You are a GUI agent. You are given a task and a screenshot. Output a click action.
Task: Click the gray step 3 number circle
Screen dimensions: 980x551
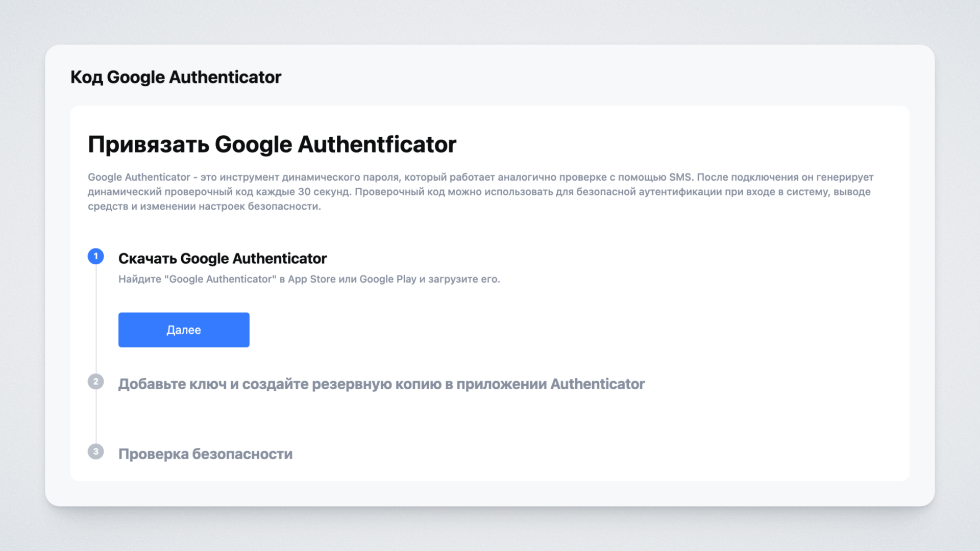point(95,452)
